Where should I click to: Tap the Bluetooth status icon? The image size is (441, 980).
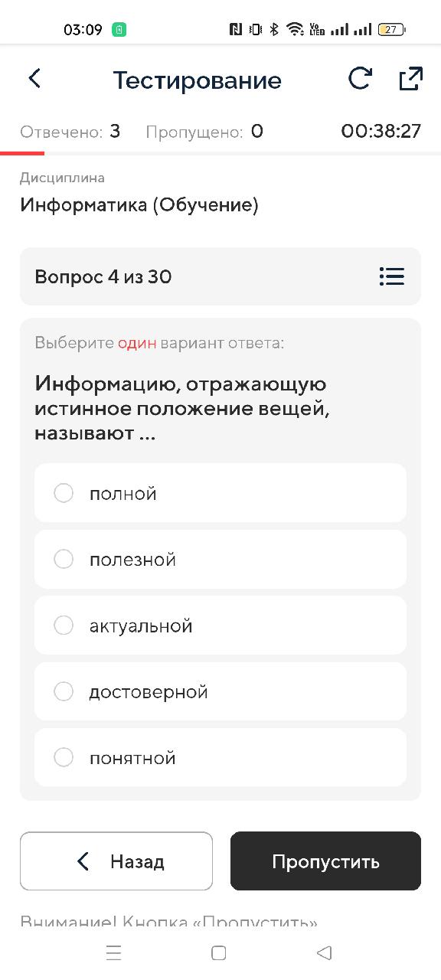[274, 30]
